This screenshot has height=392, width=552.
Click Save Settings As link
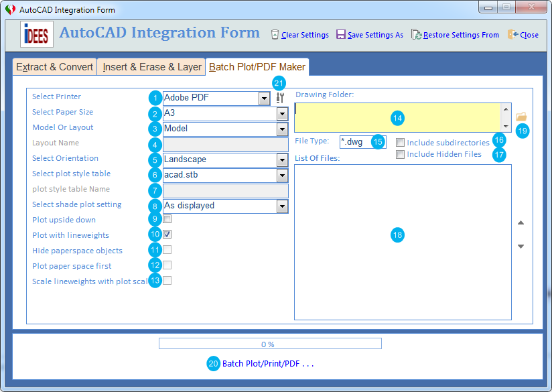click(x=375, y=35)
